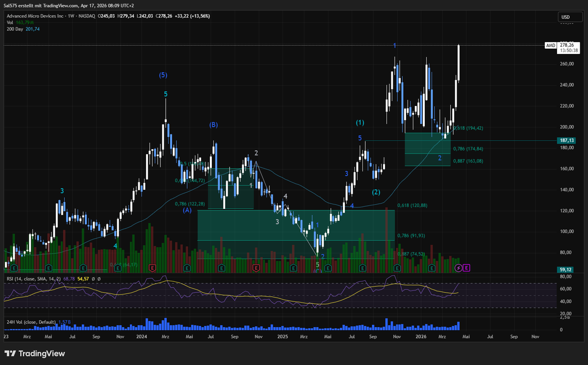This screenshot has height=365, width=588.
Task: Select the Vol 163,79 M legend entry
Action: click(x=20, y=23)
